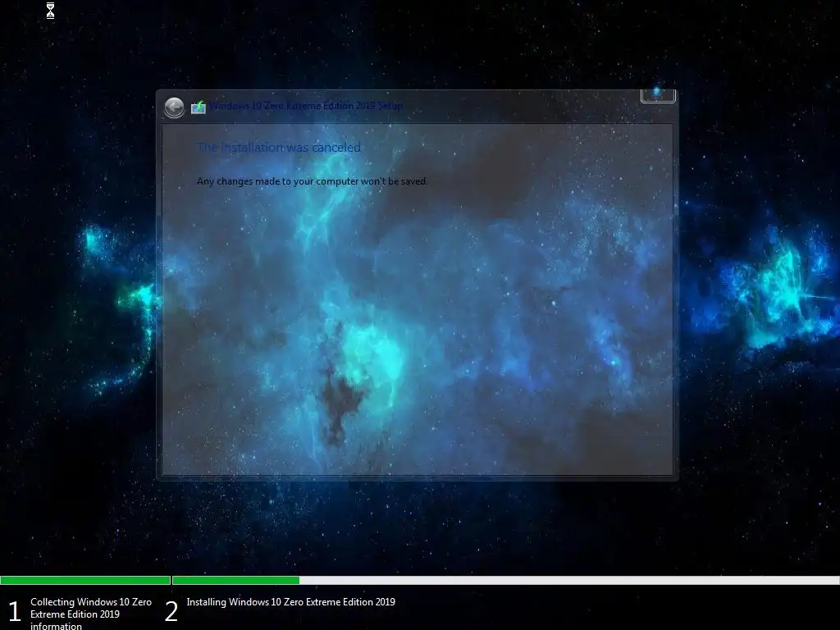Click 'Collecting Windows 10 Zero Extreme Edition 2019 information' label
This screenshot has height=630, width=840.
[91, 614]
